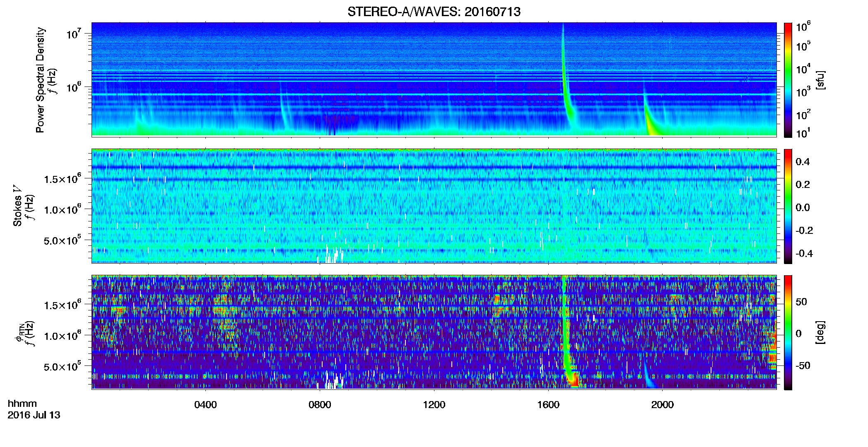Click the 10^4 tick on sfu colorbar
This screenshot has width=868, height=447.
click(803, 69)
